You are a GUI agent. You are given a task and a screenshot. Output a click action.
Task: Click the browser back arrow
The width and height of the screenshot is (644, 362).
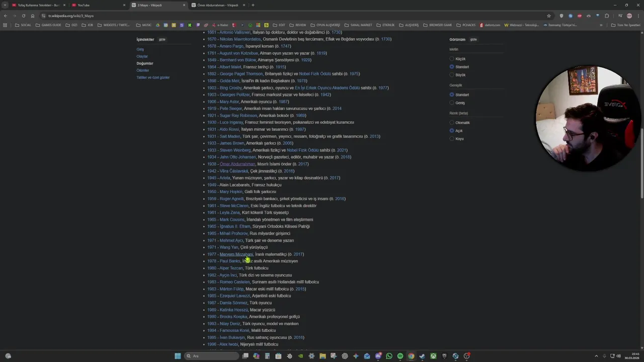coord(6,16)
